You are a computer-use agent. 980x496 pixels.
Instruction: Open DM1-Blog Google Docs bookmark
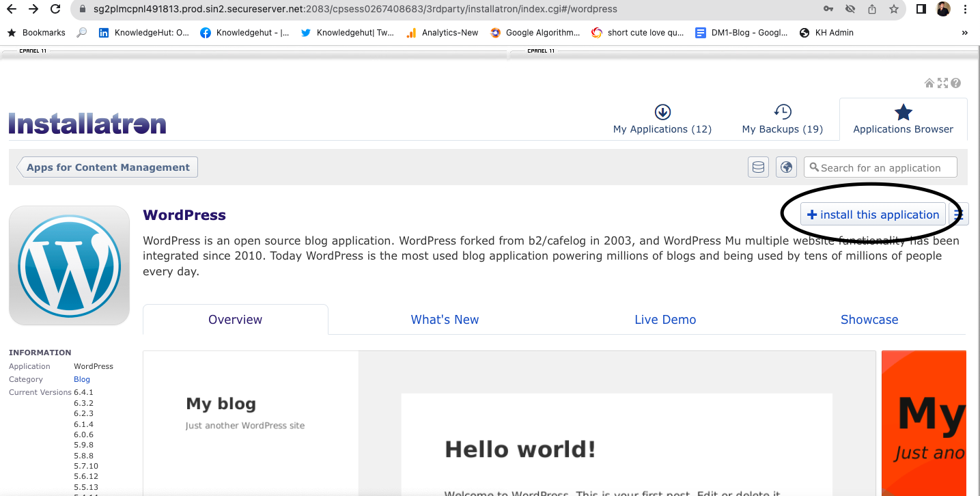(x=741, y=32)
